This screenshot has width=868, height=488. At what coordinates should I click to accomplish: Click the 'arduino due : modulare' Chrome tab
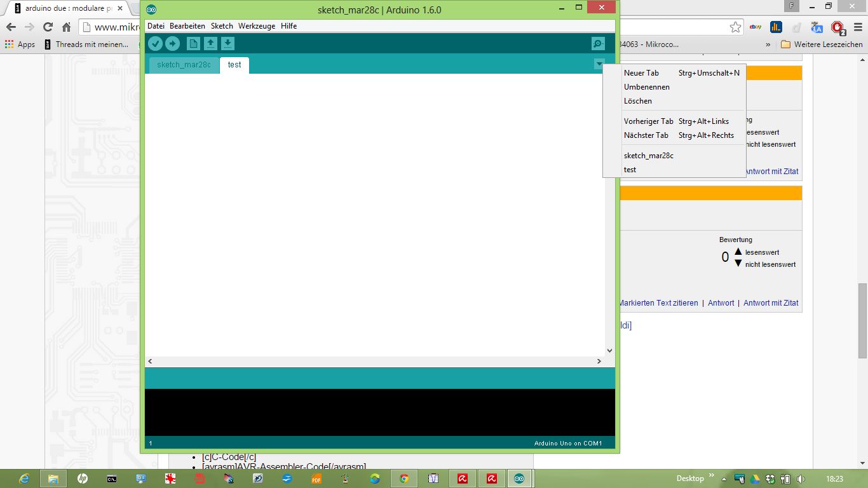tap(68, 8)
